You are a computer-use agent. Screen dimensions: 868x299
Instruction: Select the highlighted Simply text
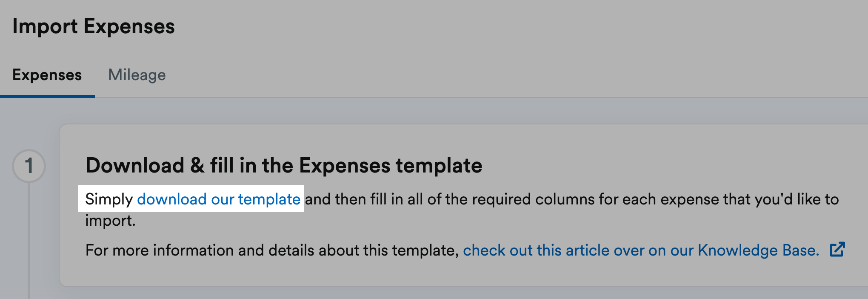pyautogui.click(x=109, y=199)
